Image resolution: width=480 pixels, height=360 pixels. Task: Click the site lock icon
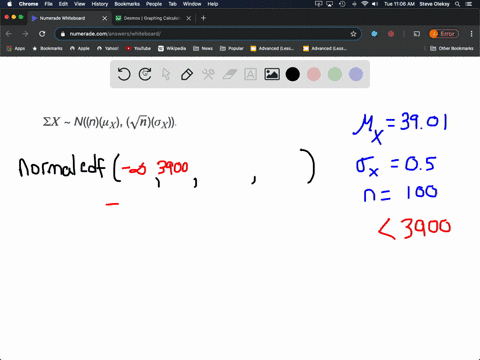coord(63,34)
